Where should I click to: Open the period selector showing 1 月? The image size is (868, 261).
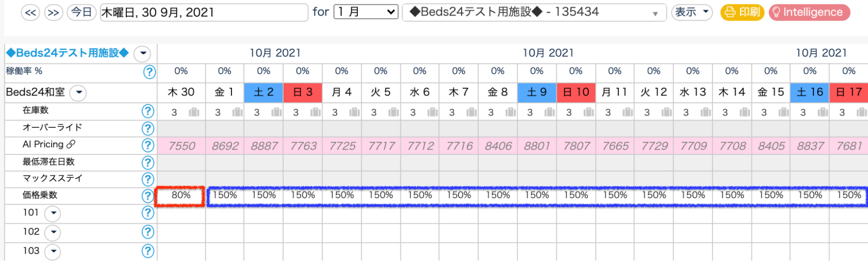point(366,12)
